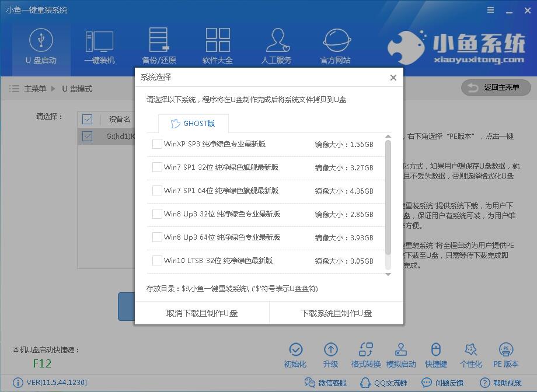Uncheck the G:(hd1) device checkbox
Viewport: 537px width, 392px height.
tap(87, 135)
